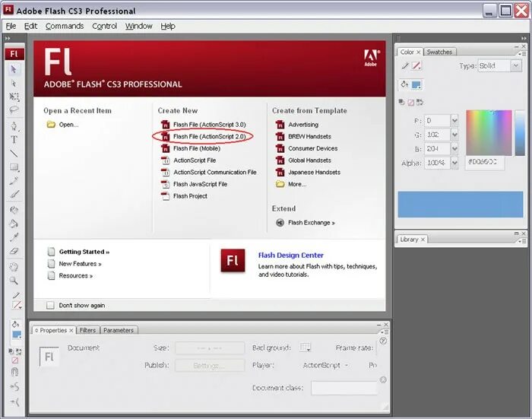
Task: Select the Rectangle tool
Action: click(14, 167)
